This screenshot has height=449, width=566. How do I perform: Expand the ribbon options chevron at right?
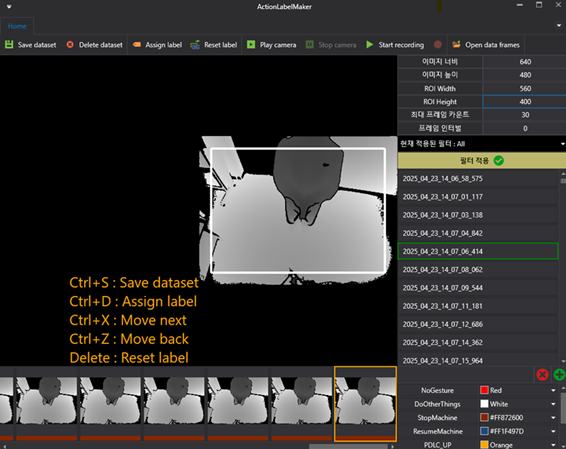559,26
